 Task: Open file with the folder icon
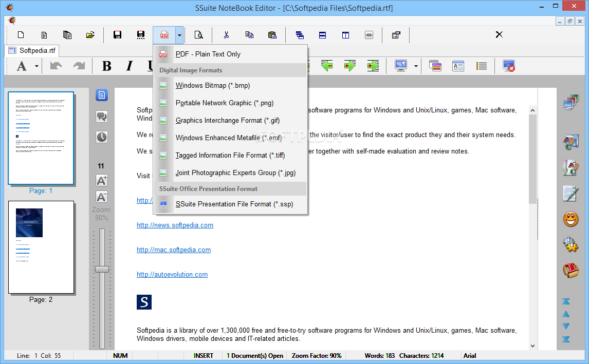(x=90, y=35)
